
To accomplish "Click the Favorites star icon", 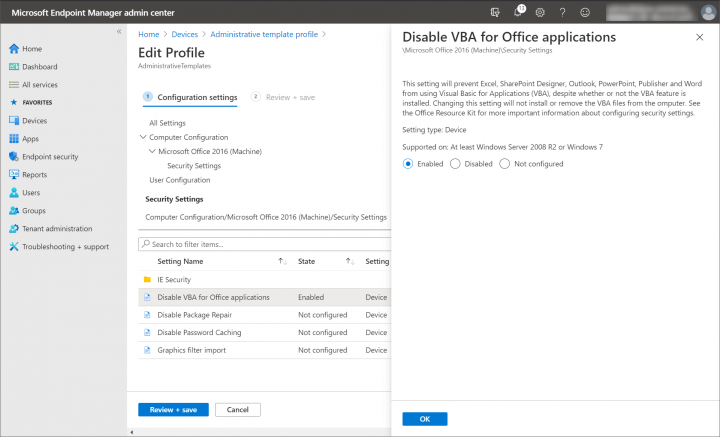I will (14, 102).
